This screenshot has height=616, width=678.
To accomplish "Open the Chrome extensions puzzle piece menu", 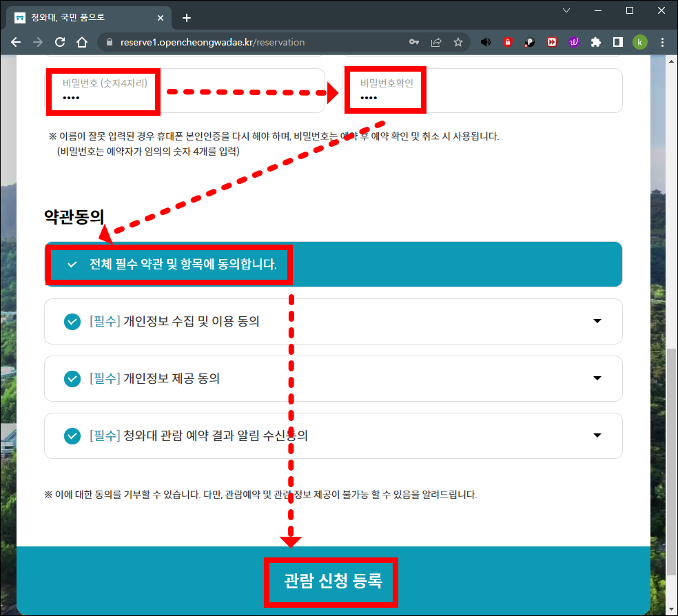I will (596, 42).
